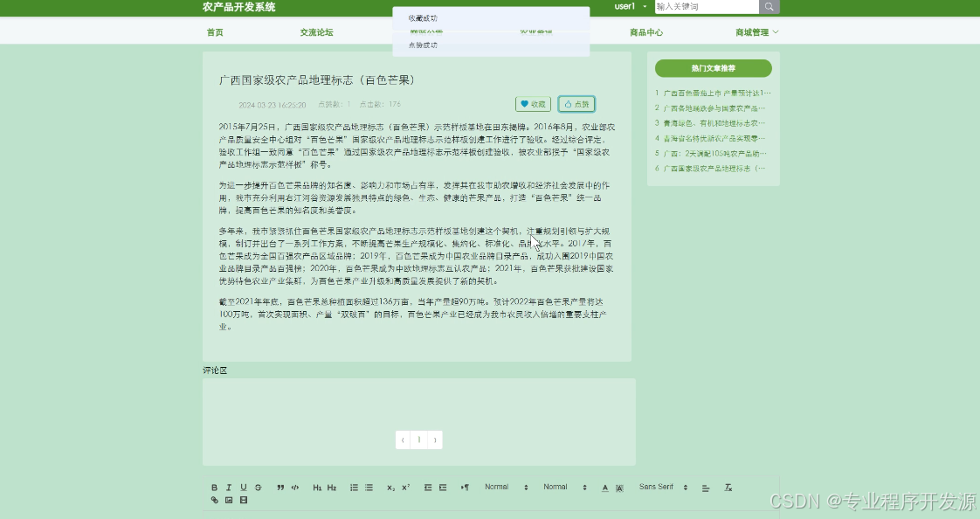Viewport: 980px width, 519px height.
Task: Go to next comments page
Action: click(x=435, y=440)
